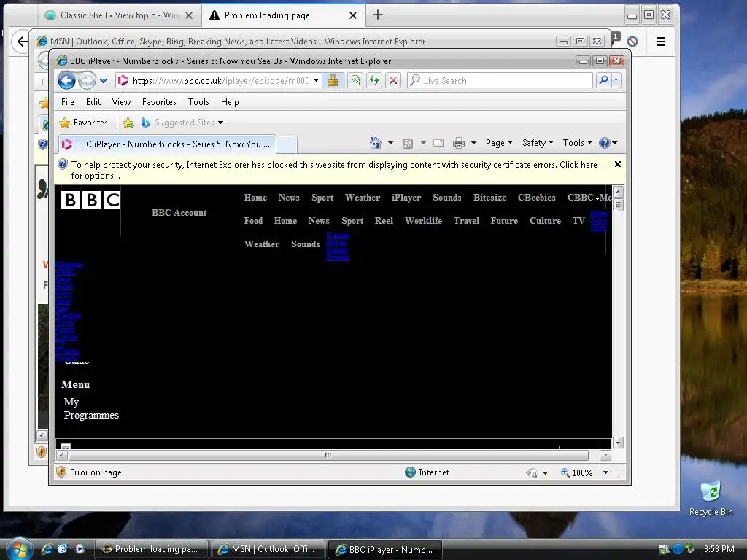Open the address bar URL dropdown
747x560 pixels.
click(316, 80)
